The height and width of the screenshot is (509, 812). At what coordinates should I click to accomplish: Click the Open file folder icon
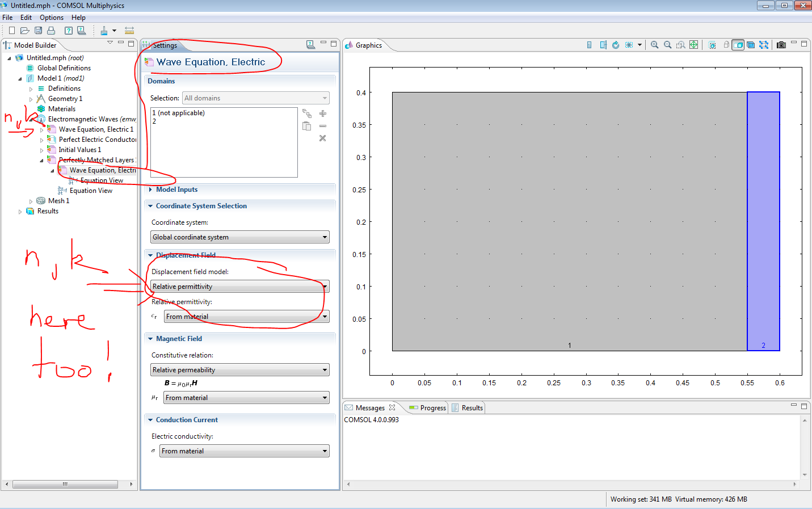click(25, 31)
